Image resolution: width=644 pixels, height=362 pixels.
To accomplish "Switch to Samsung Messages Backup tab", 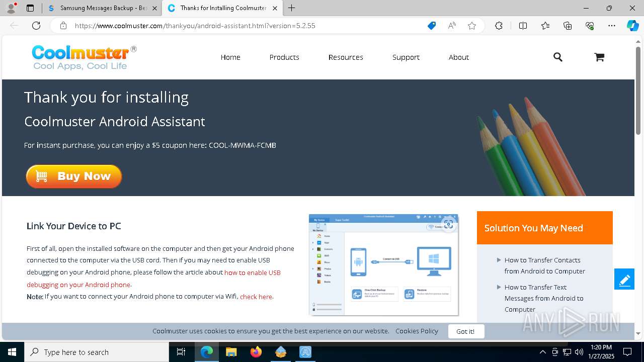I will (x=103, y=8).
